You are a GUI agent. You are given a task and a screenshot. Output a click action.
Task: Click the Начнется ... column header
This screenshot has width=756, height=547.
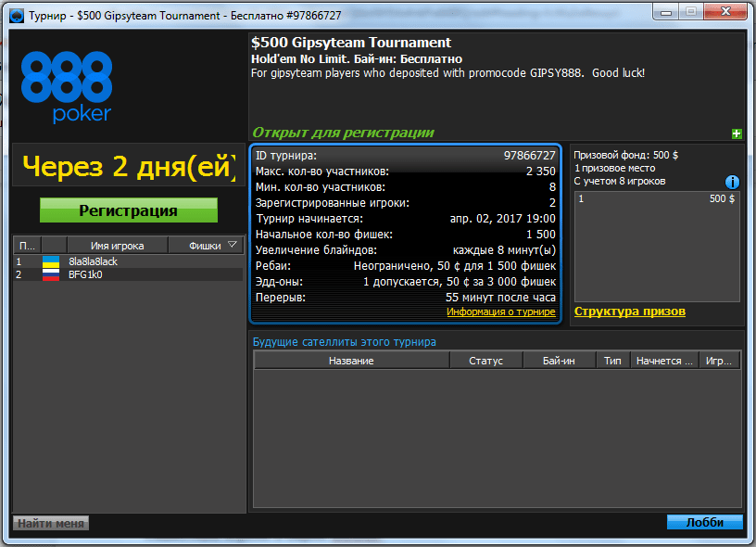665,361
